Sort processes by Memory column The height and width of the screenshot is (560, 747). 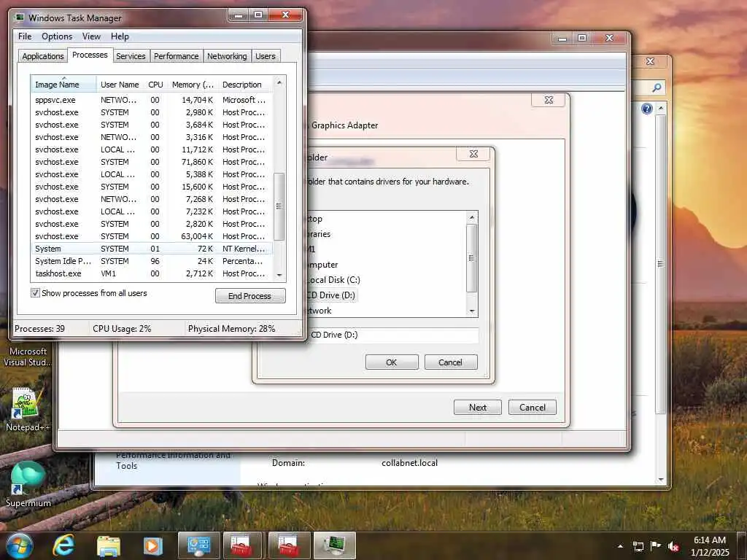click(x=193, y=85)
